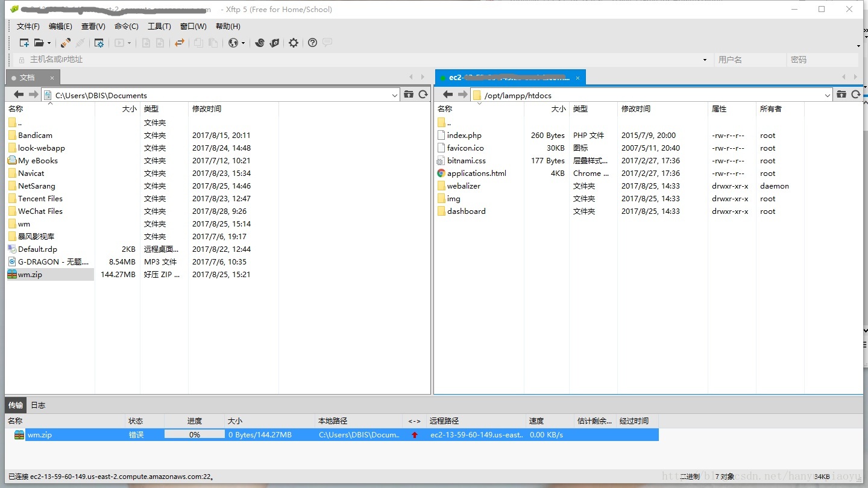Open the 工具(T) menu
This screenshot has width=868, height=488.
(159, 26)
